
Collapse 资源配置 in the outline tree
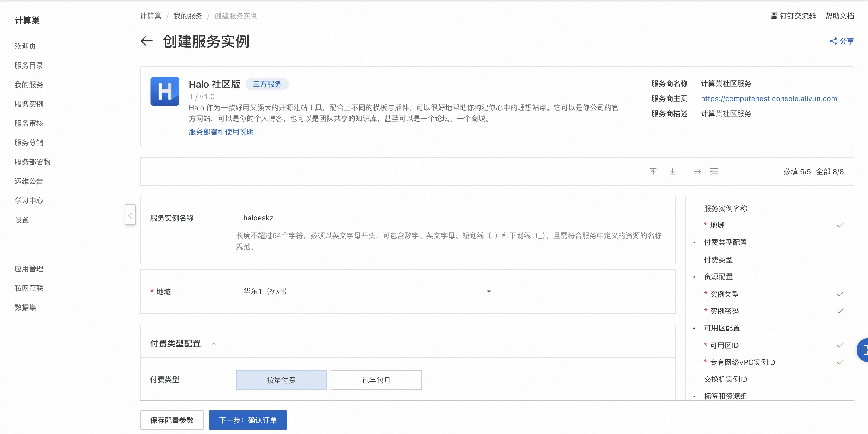[x=694, y=277]
